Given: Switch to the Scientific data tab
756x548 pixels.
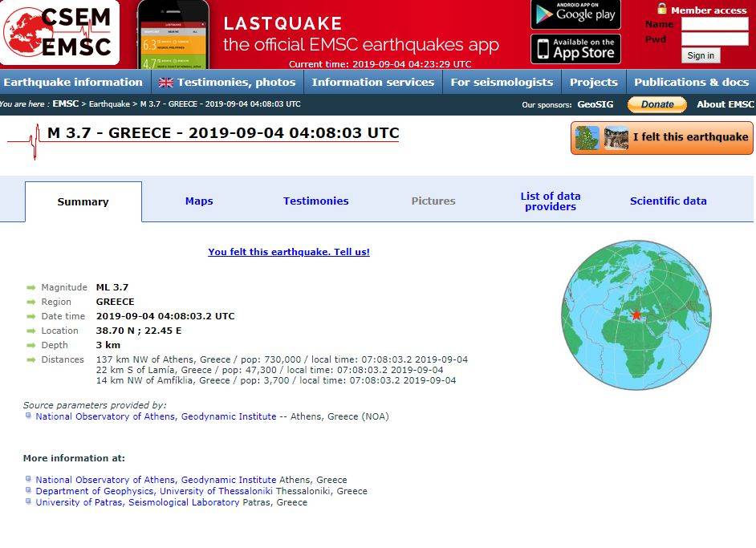Looking at the screenshot, I should click(x=668, y=201).
